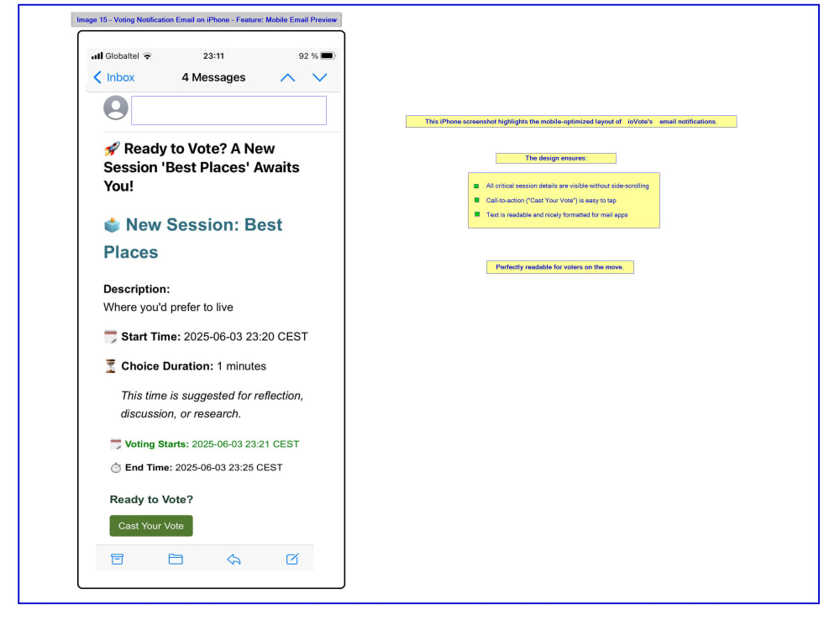This screenshot has width=840, height=630.
Task: Tap the Wi-Fi status icon
Action: [x=147, y=55]
